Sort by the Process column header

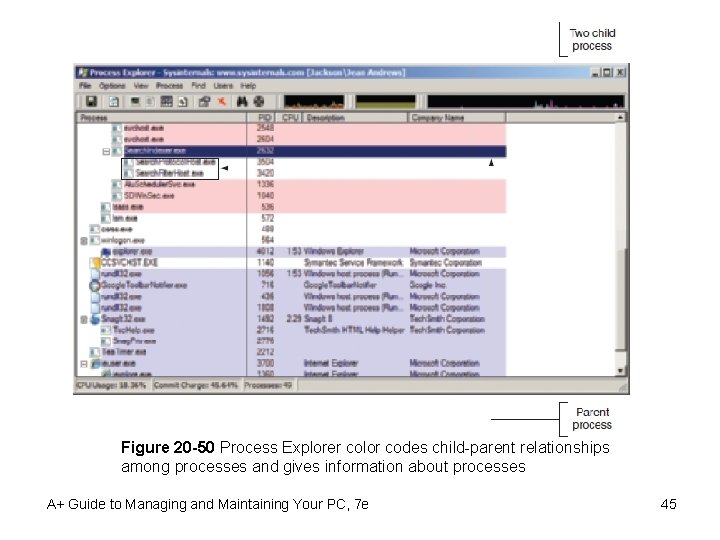161,118
